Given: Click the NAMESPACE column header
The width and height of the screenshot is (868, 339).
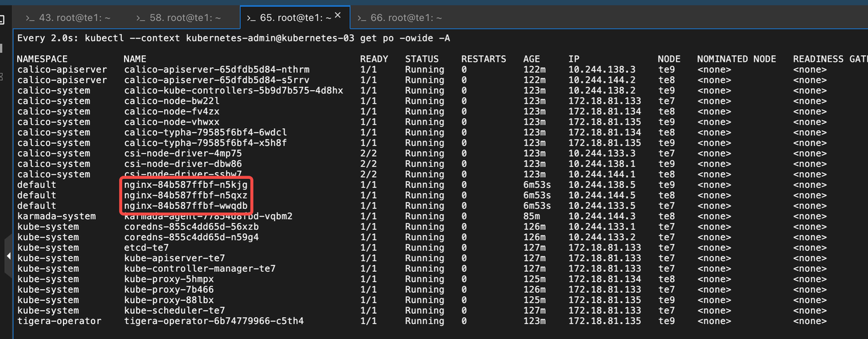Looking at the screenshot, I should click(x=42, y=59).
